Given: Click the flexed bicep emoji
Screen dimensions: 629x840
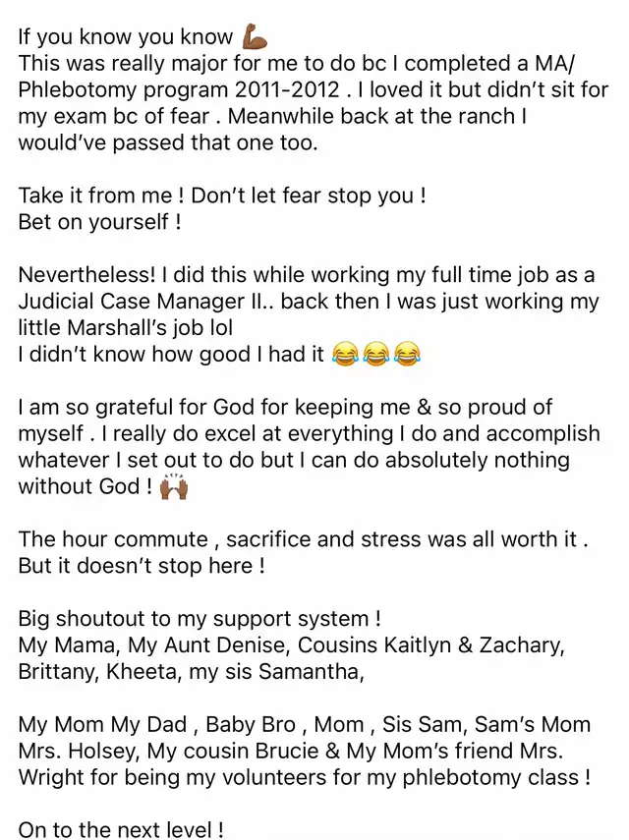Looking at the screenshot, I should (255, 36).
